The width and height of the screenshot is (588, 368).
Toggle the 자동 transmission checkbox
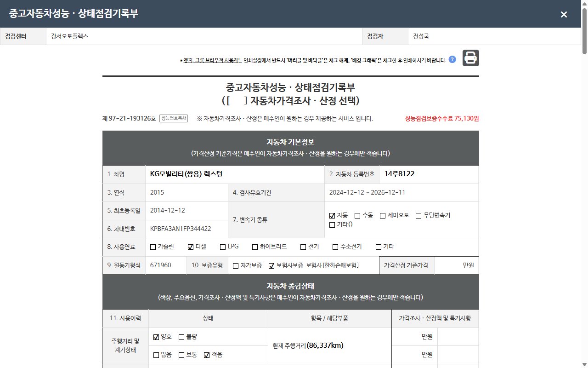click(332, 215)
